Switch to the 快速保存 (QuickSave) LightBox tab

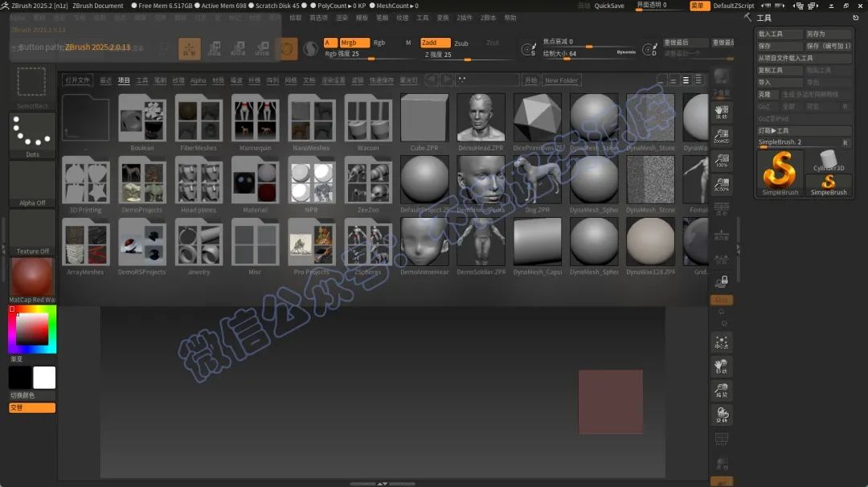pyautogui.click(x=382, y=80)
